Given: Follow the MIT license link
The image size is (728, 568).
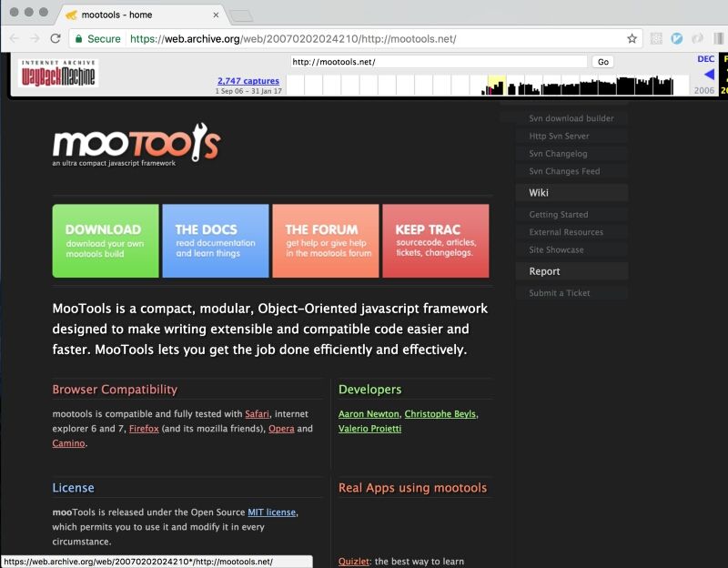Looking at the screenshot, I should 273,512.
